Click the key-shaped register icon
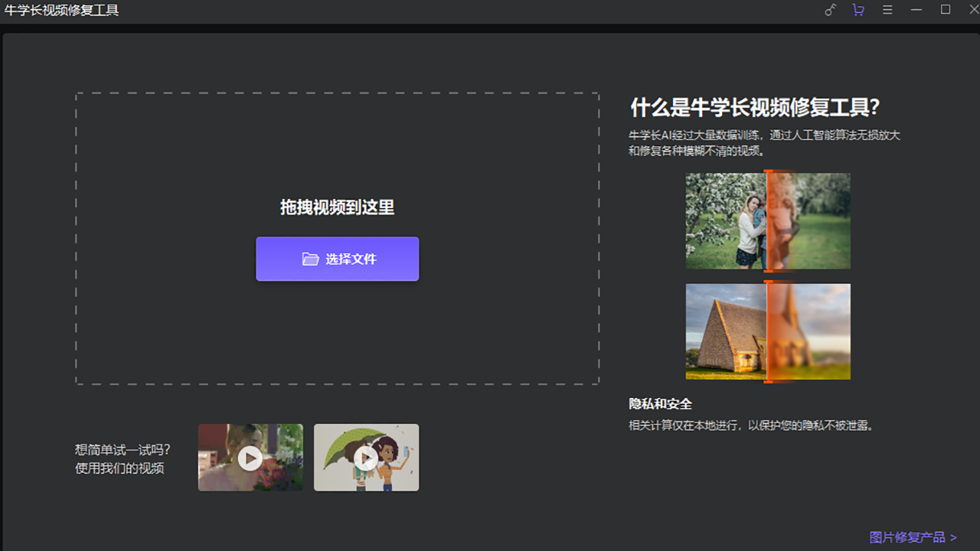980x551 pixels. tap(830, 10)
